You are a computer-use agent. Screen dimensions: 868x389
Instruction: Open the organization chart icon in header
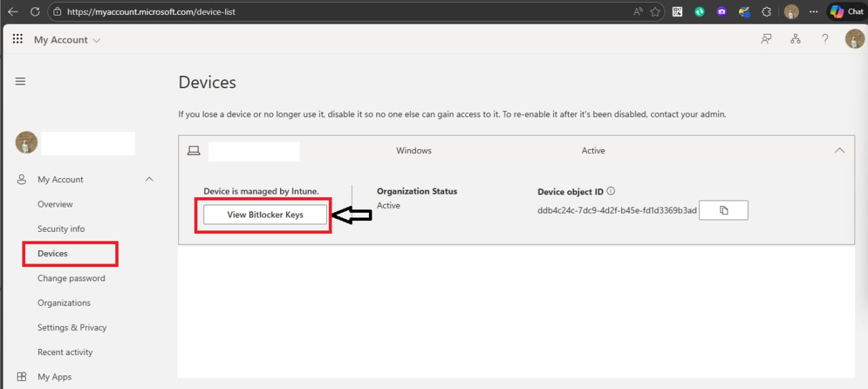(x=795, y=39)
